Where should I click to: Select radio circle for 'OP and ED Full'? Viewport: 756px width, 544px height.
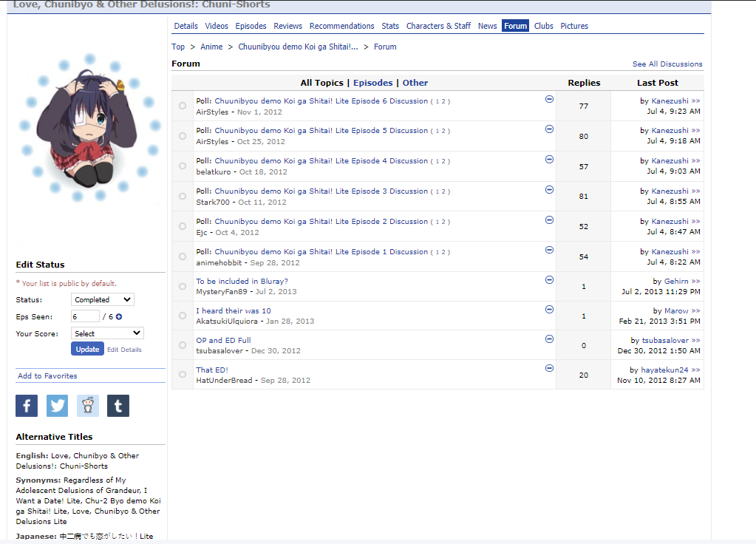click(x=183, y=345)
